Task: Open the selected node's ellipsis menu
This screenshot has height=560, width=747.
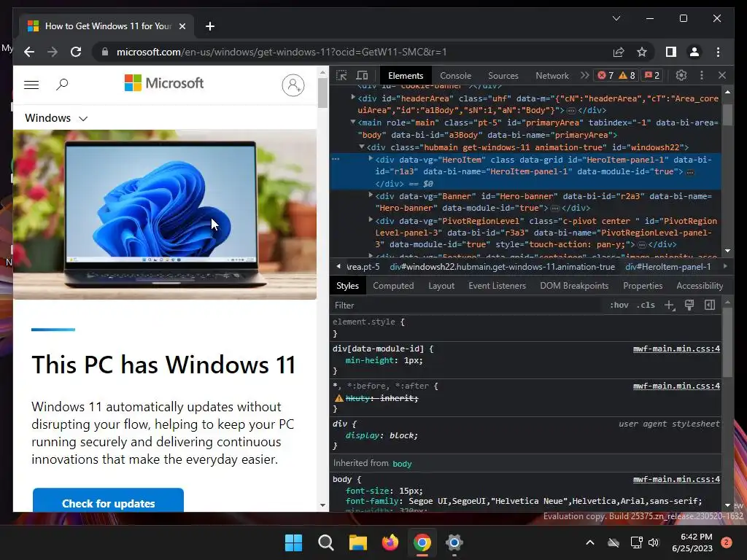Action: click(x=336, y=159)
